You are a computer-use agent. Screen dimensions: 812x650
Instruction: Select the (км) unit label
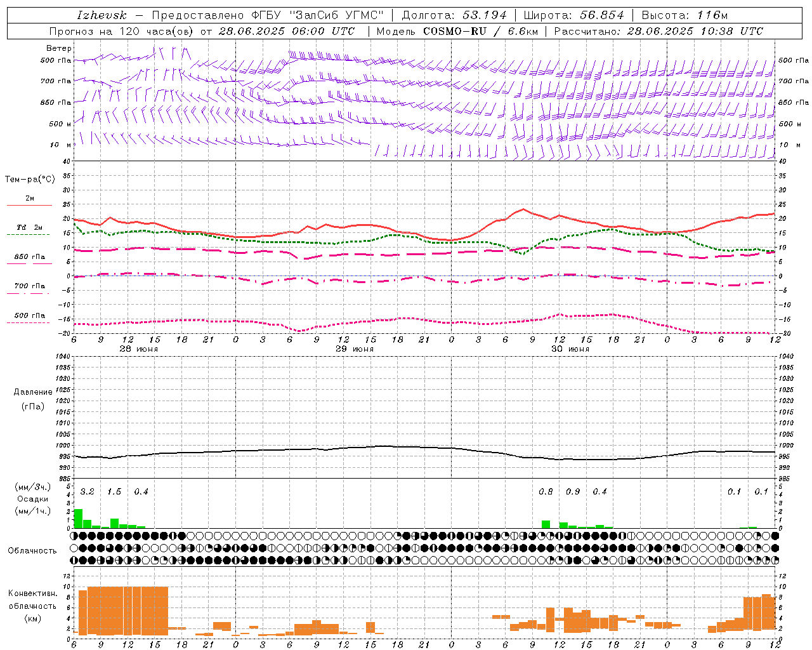coord(32,618)
